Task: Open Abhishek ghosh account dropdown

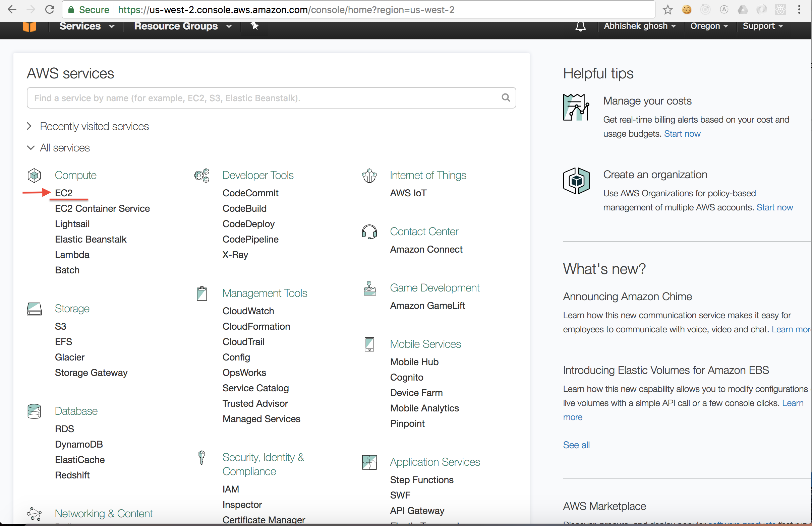Action: 640,26
